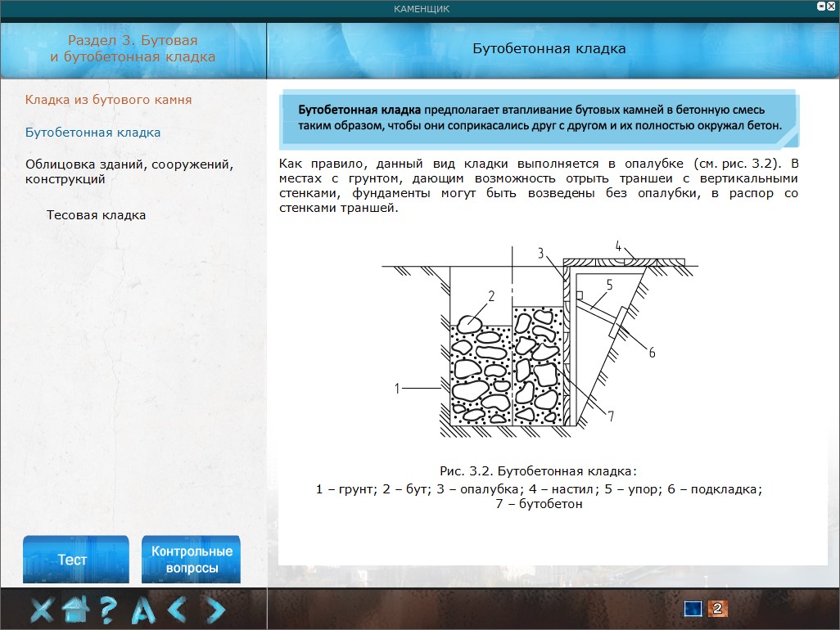Open Контрольные вопросы

[x=192, y=560]
